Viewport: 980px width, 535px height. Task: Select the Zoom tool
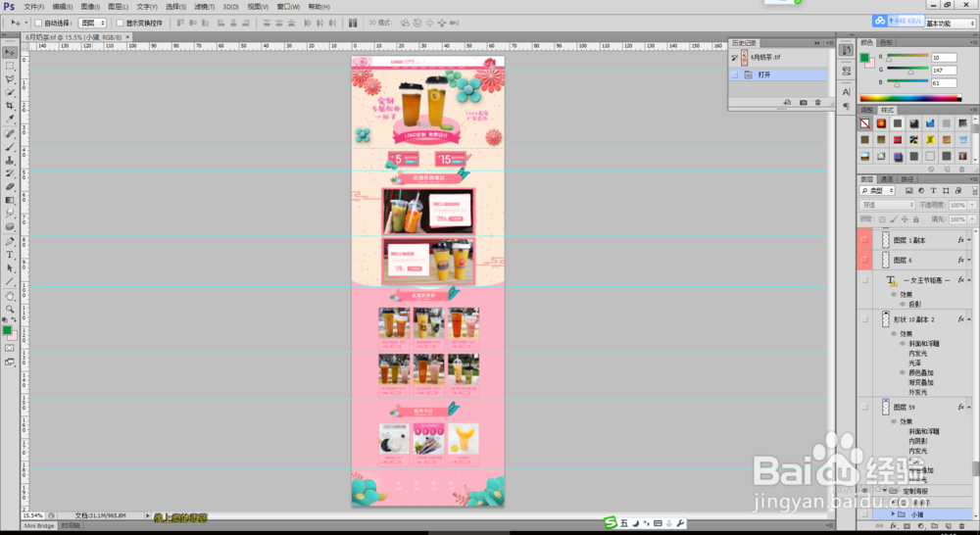tap(10, 309)
